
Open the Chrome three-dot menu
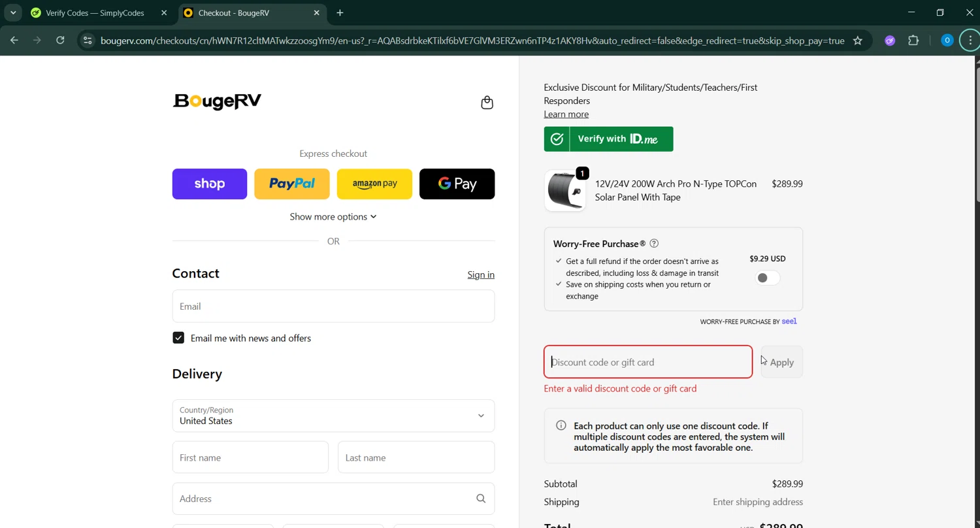[970, 41]
